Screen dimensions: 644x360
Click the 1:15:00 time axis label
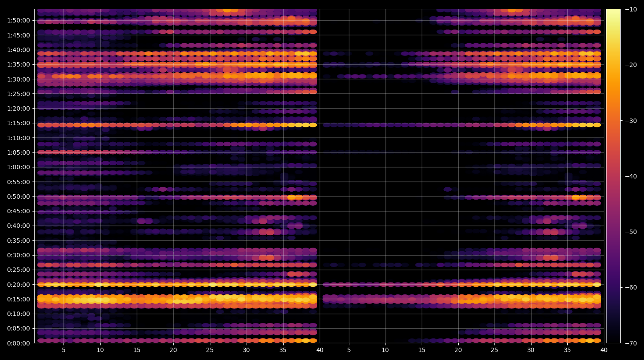[x=19, y=123]
